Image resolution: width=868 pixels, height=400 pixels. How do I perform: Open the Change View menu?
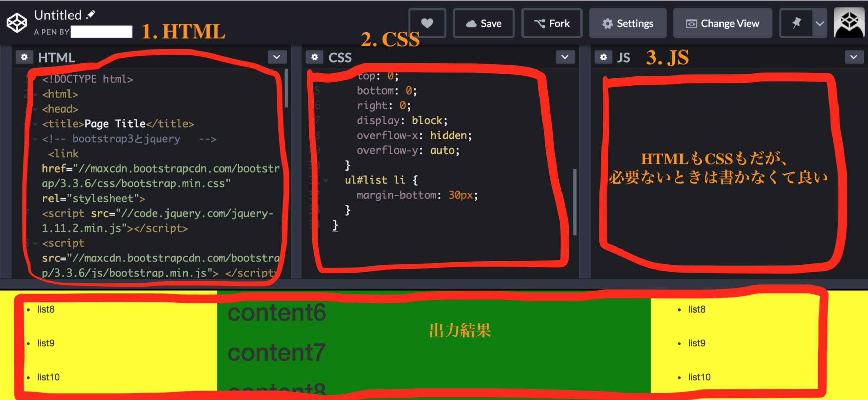tap(723, 23)
